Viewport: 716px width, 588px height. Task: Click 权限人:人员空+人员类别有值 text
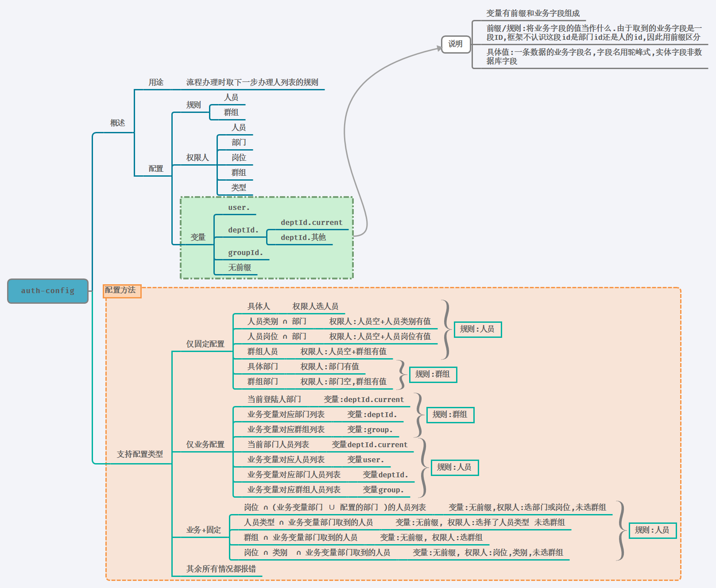[x=380, y=321]
